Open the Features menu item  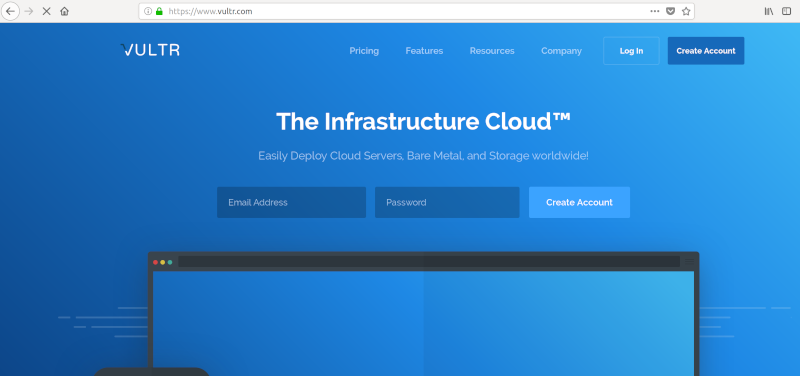point(424,51)
